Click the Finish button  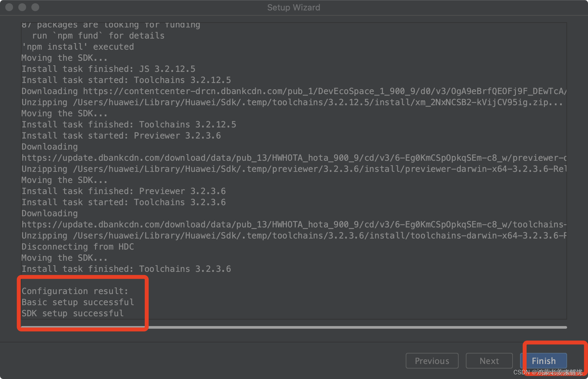click(x=544, y=361)
